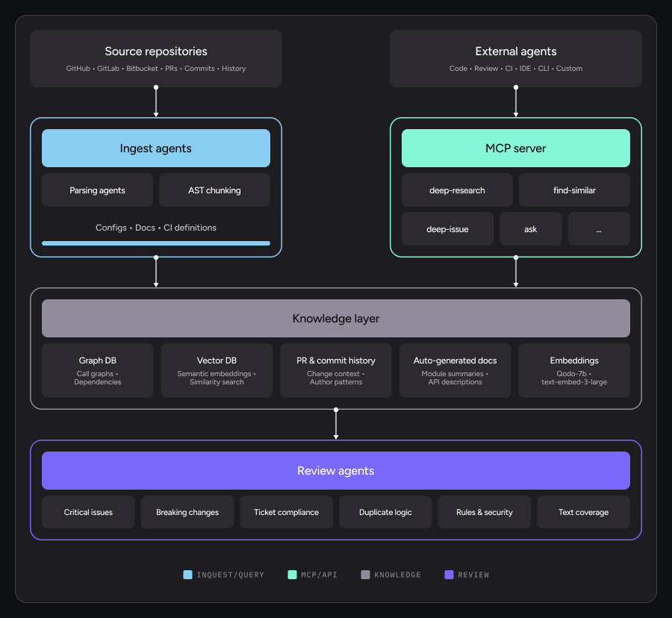This screenshot has width=672, height=618.
Task: Click the purple REVIEW legend swatch
Action: pos(449,575)
